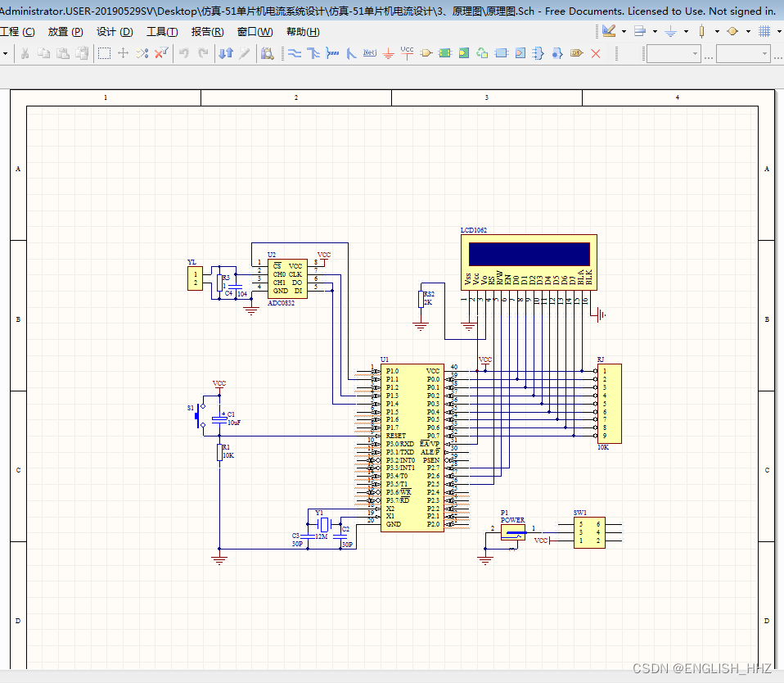Open the first empty combo box in toolbar
The width and height of the screenshot is (784, 683).
[674, 53]
